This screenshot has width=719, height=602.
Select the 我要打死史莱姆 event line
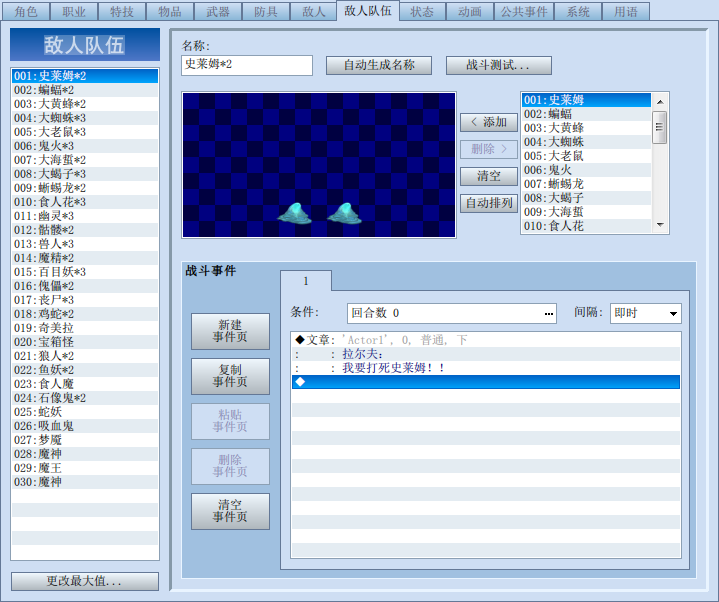[486, 368]
